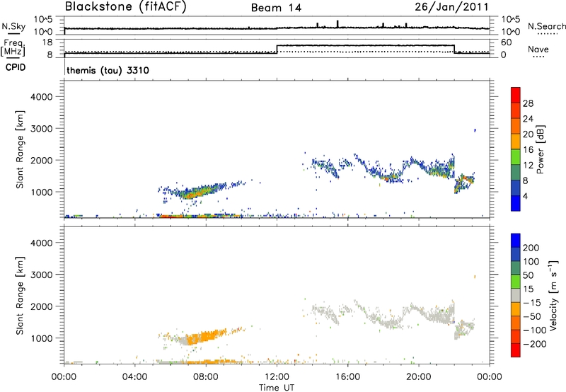
Task: Click the Velocity [m s-1] colorbar title
Action: tap(553, 295)
